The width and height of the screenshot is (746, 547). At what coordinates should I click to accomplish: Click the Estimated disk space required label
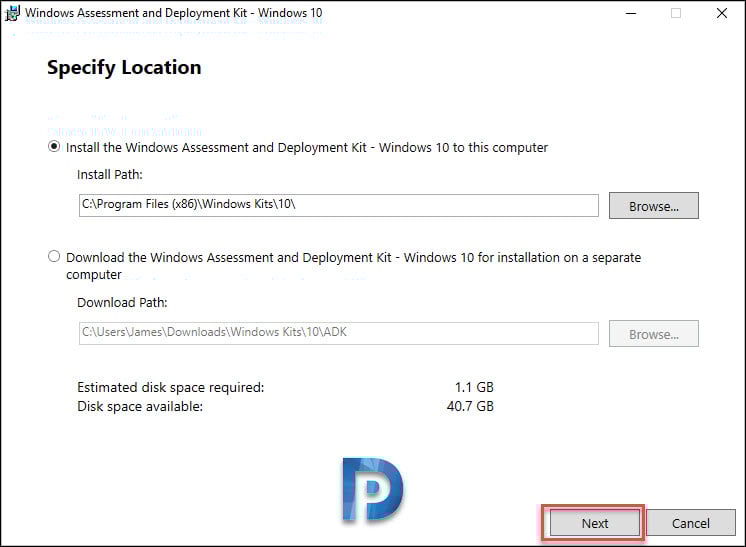click(170, 388)
